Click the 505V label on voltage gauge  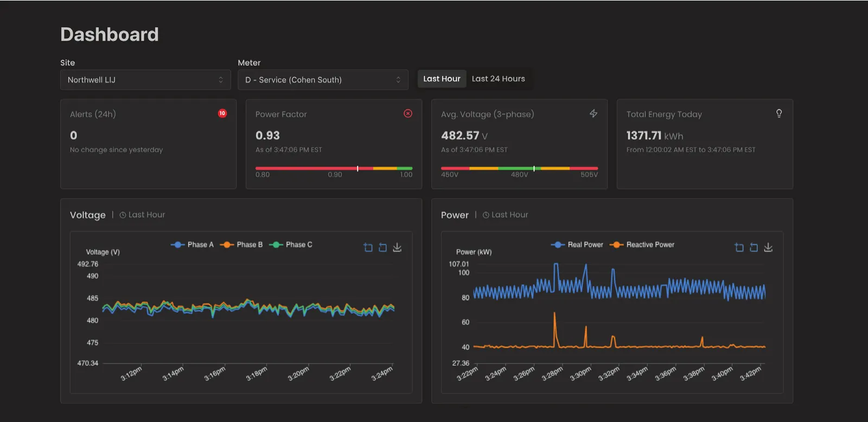(x=589, y=175)
